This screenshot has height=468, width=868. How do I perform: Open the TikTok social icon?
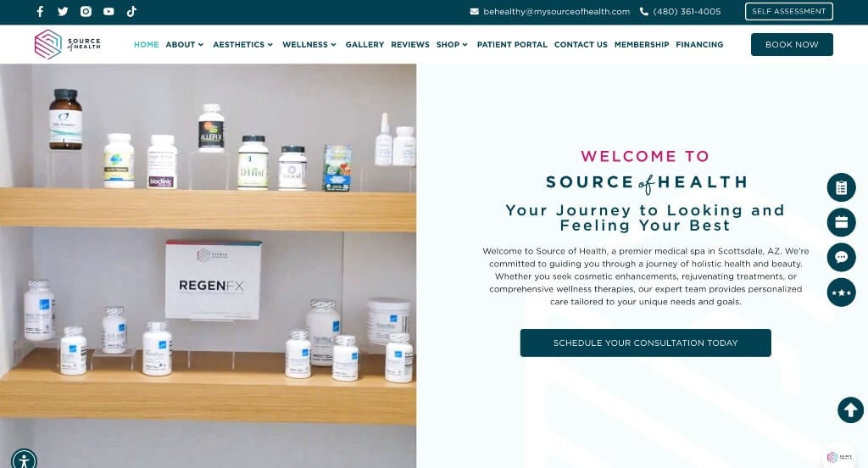(131, 12)
